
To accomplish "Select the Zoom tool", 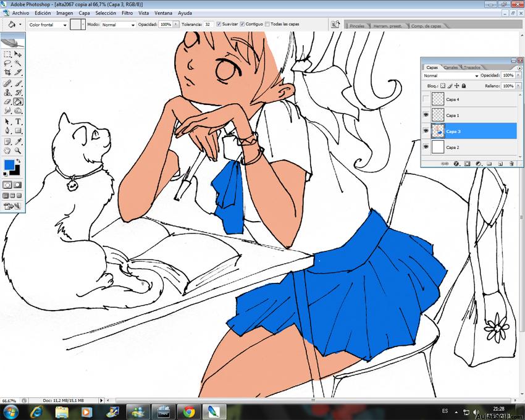I will click(18, 151).
